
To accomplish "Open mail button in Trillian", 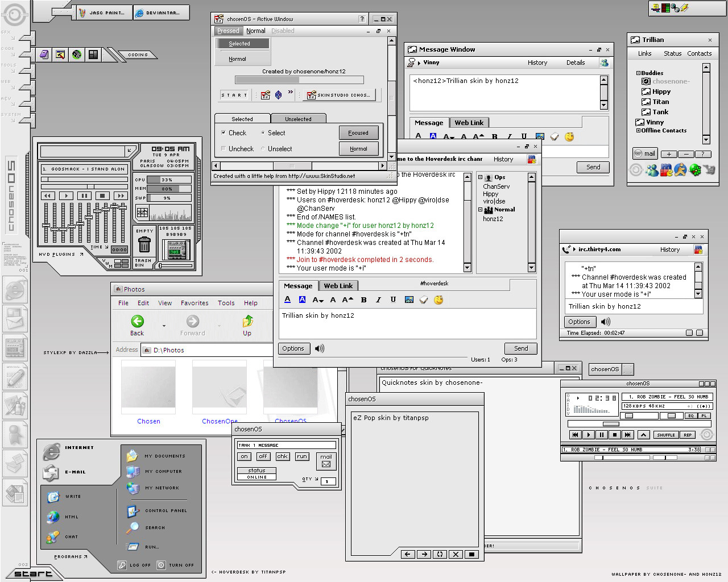I will coord(646,153).
